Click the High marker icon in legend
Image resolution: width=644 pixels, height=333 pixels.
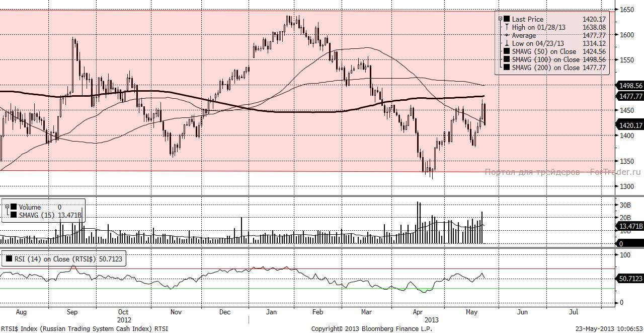(x=507, y=27)
